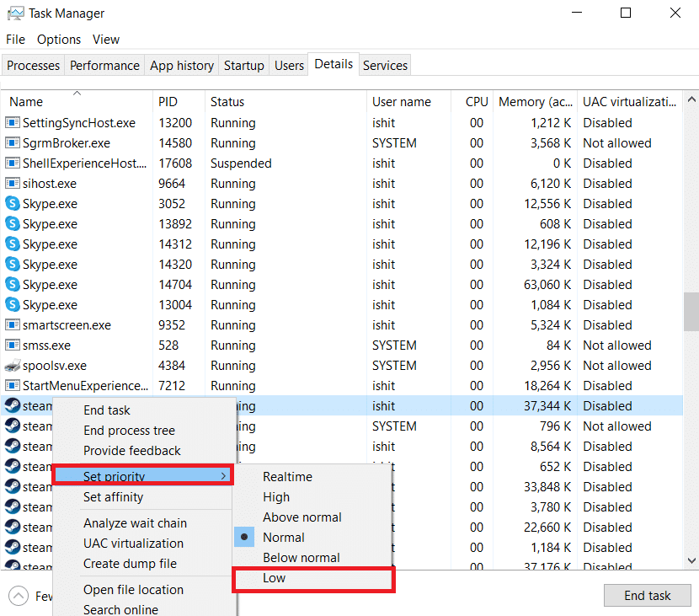The image size is (699, 616).
Task: Select the Normal priority option
Action: click(x=312, y=537)
